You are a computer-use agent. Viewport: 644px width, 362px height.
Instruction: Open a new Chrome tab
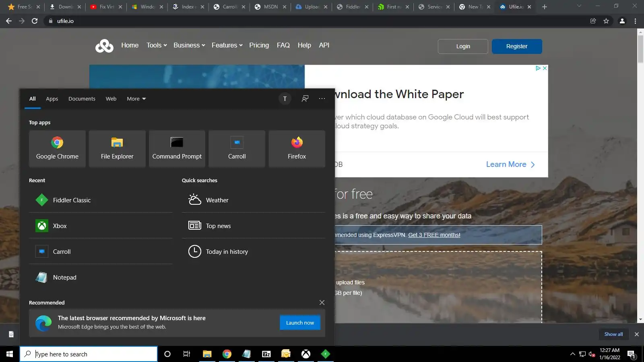(545, 7)
